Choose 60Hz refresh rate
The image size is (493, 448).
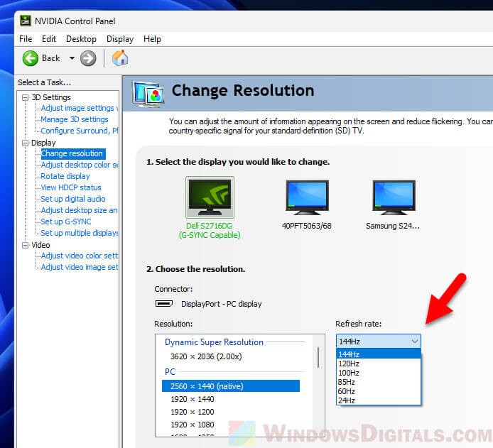(x=379, y=391)
